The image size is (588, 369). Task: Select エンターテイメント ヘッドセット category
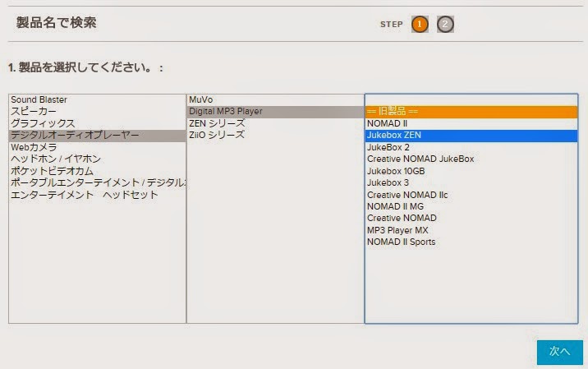pyautogui.click(x=97, y=195)
